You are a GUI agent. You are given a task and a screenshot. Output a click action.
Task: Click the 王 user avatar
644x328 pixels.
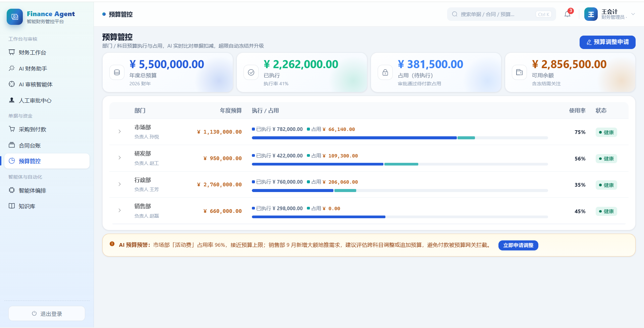coord(591,14)
